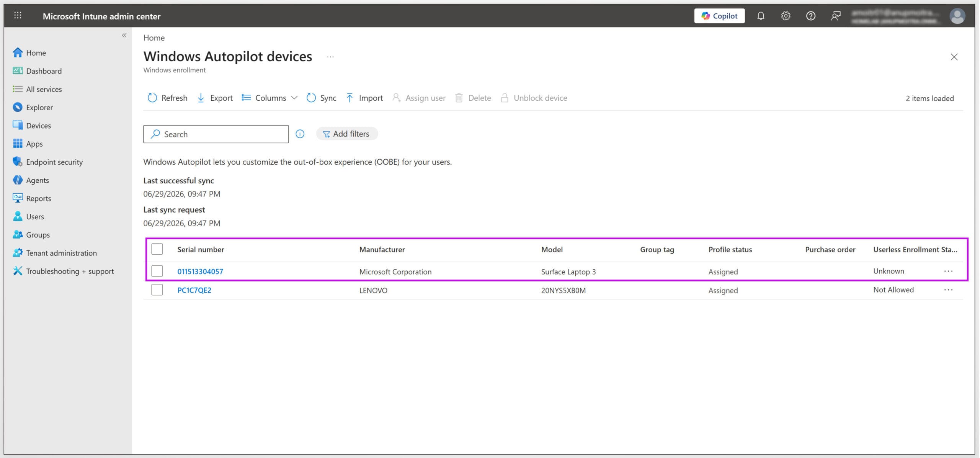The image size is (980, 458).
Task: Sort by the Group tag column header
Action: coord(657,250)
